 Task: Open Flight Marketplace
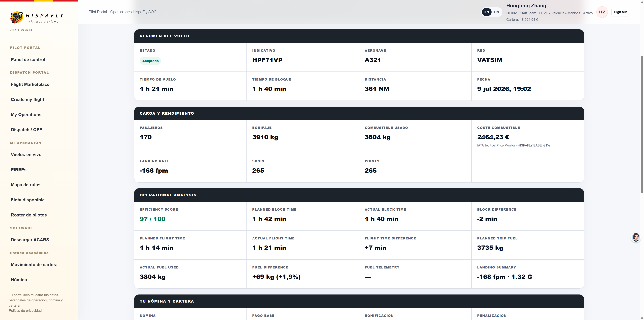[x=30, y=84]
